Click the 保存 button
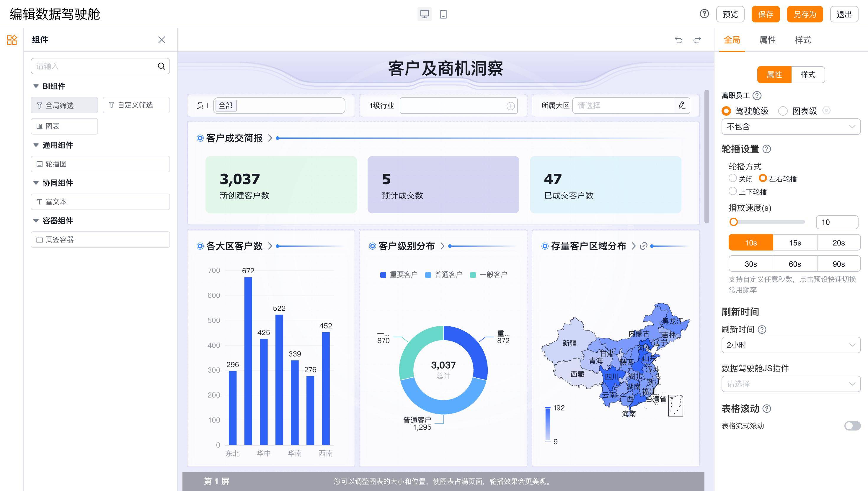Screen dimensions: 868x491 tap(766, 14)
